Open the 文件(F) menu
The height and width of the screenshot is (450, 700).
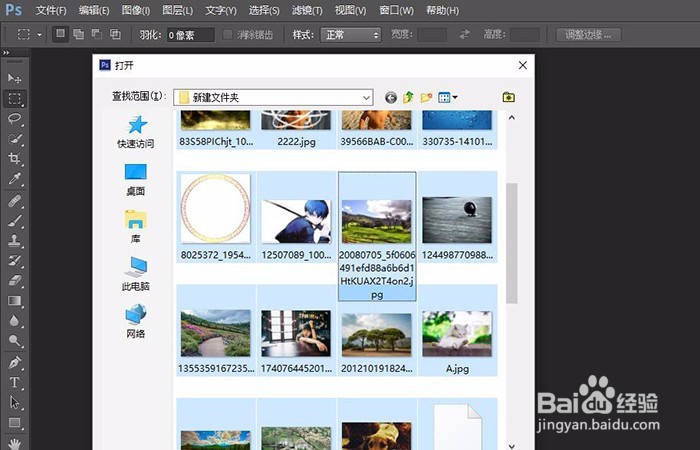[51, 10]
